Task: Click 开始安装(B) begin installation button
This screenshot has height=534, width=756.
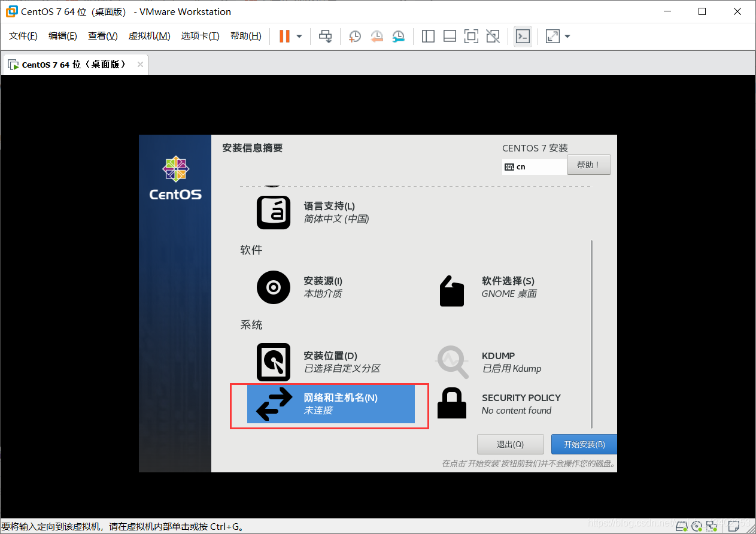Action: [584, 444]
